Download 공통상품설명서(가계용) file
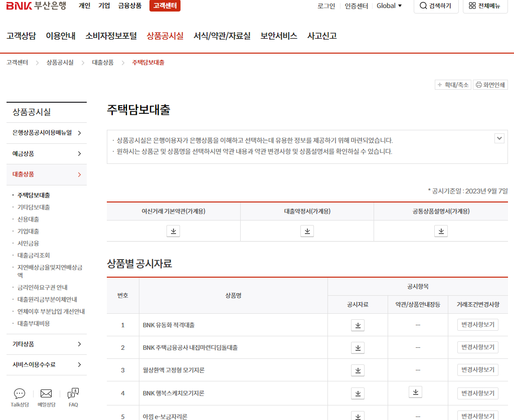This screenshot has width=514, height=420. click(x=441, y=231)
